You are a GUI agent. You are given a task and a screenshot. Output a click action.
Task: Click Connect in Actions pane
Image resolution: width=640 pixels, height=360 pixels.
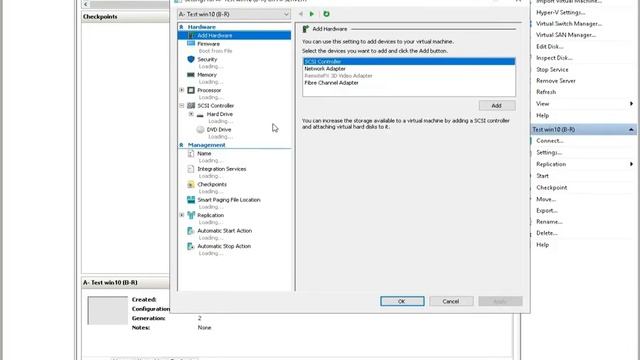coord(549,141)
